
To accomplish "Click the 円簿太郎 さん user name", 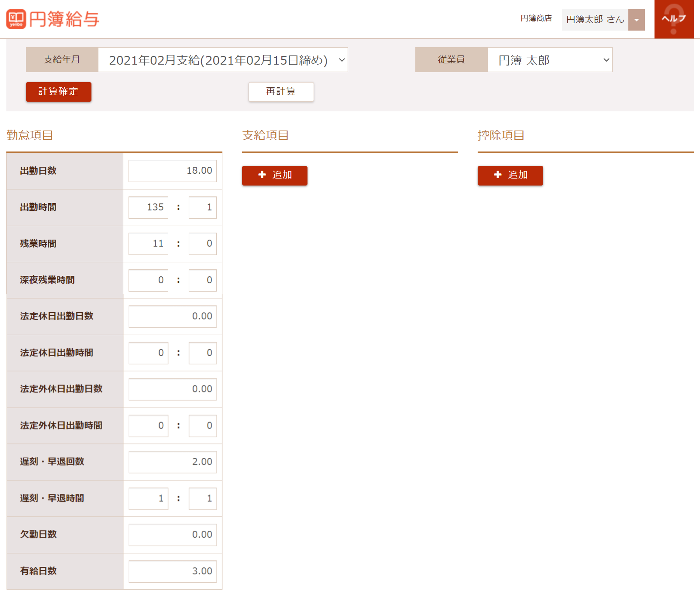I will [595, 20].
